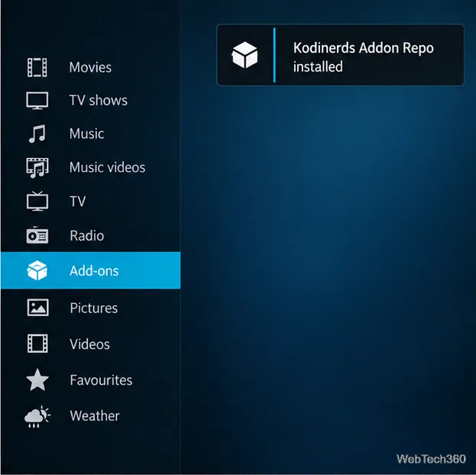Viewport: 476px width, 475px height.
Task: Select the Music menu label
Action: coord(87,134)
